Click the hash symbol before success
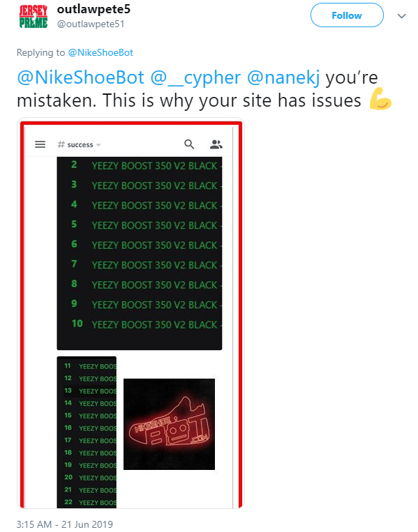Viewport: 418px width, 532px height. [x=61, y=144]
